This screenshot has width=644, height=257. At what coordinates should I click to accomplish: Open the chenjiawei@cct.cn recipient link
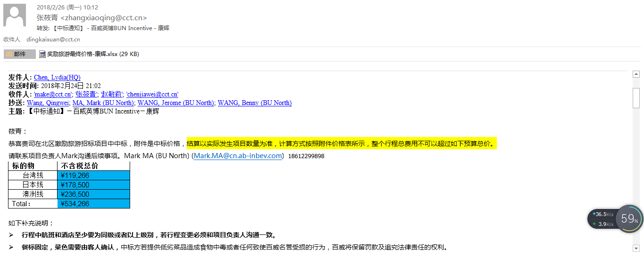(152, 94)
